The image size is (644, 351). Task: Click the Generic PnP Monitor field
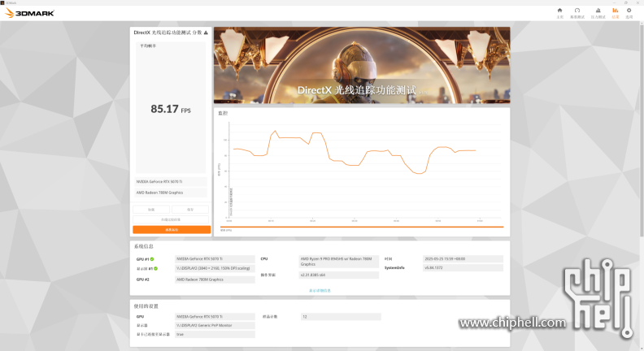[215, 325]
